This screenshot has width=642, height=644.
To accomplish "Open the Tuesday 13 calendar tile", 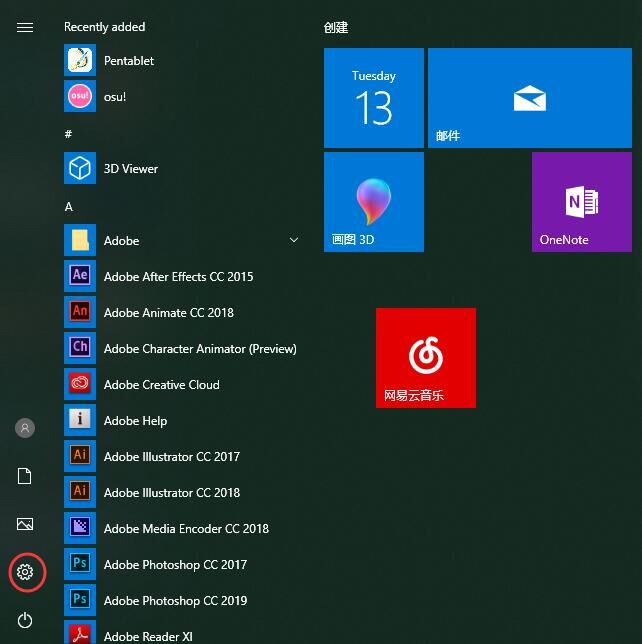I will pyautogui.click(x=374, y=98).
